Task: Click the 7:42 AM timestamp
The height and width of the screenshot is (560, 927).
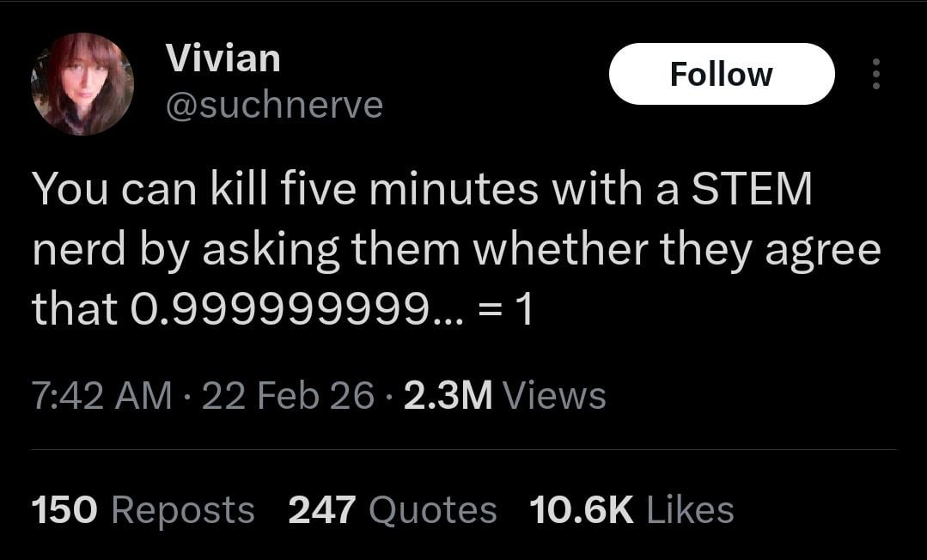Action: [x=101, y=396]
